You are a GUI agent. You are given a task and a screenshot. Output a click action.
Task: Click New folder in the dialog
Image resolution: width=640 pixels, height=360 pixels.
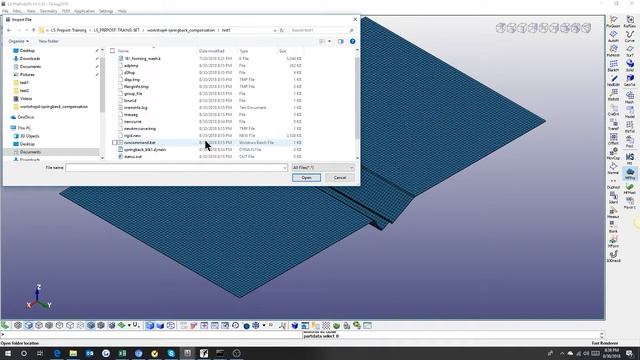pyautogui.click(x=49, y=41)
